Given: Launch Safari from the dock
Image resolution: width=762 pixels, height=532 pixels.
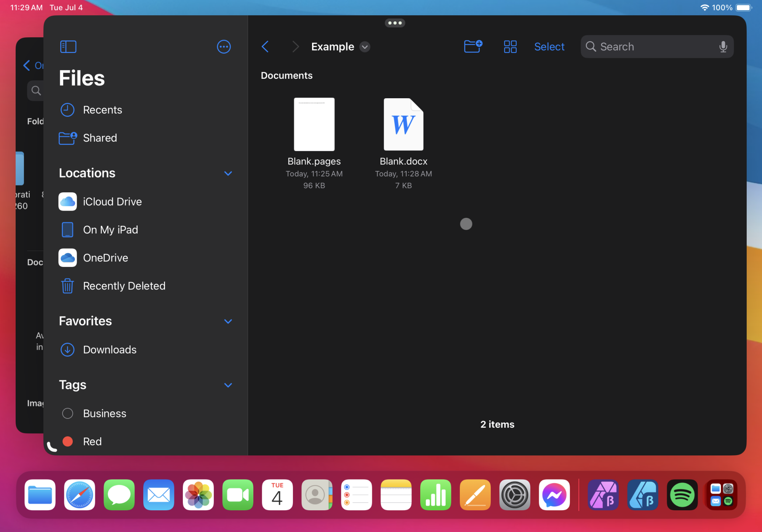Looking at the screenshot, I should (80, 495).
